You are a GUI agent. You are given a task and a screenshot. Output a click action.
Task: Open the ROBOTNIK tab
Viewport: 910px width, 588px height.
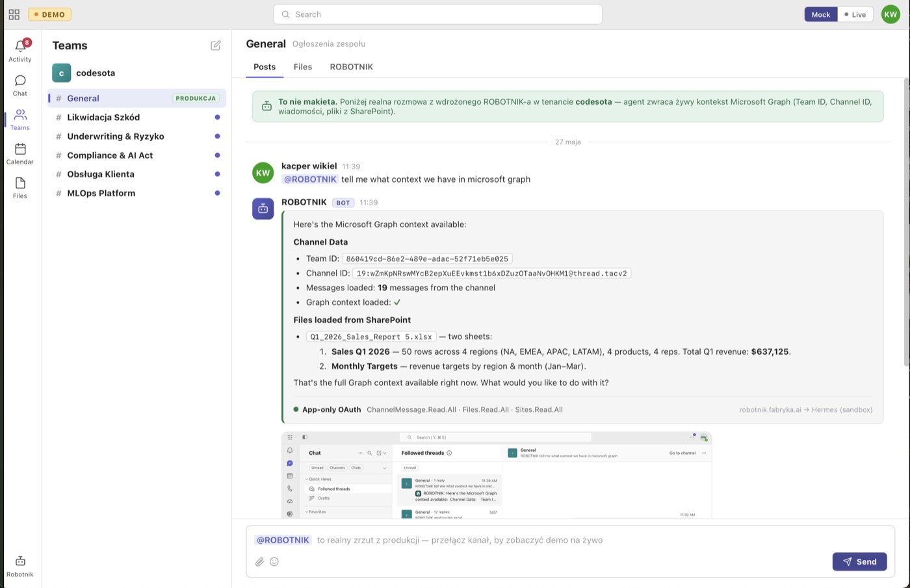tap(352, 67)
